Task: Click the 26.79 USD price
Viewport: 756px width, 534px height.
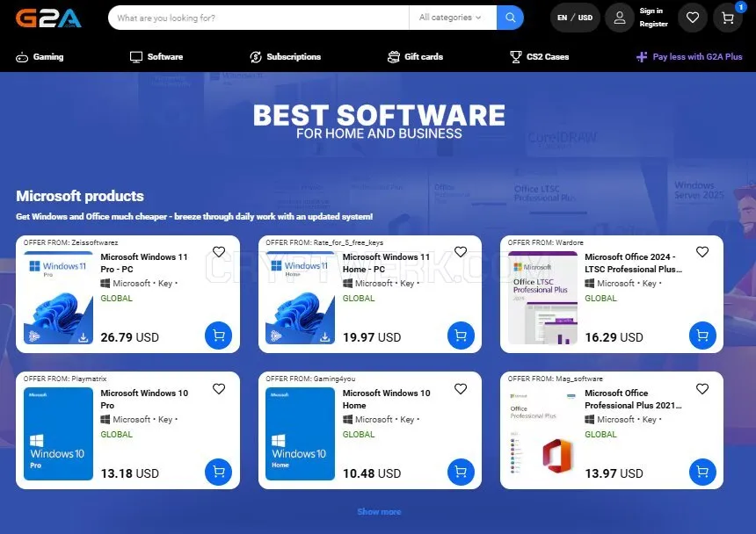Action: (x=130, y=337)
